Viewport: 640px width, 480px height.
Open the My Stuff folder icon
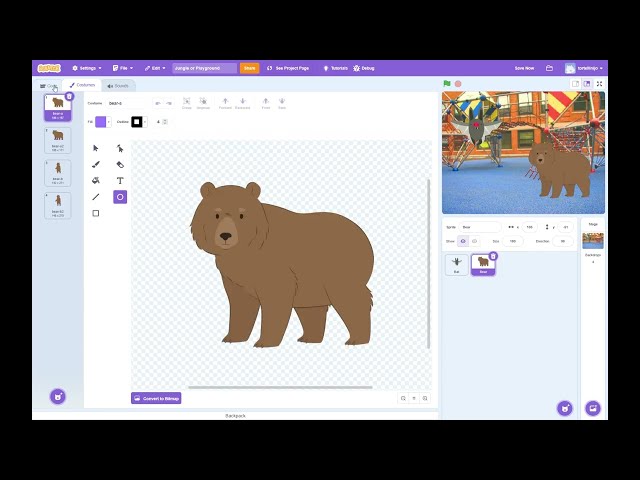click(549, 68)
